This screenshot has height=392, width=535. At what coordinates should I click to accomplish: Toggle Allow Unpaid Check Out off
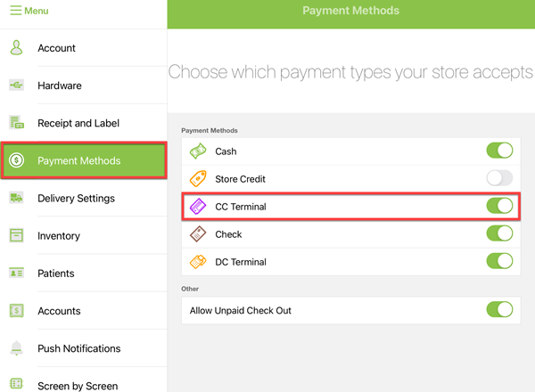499,310
